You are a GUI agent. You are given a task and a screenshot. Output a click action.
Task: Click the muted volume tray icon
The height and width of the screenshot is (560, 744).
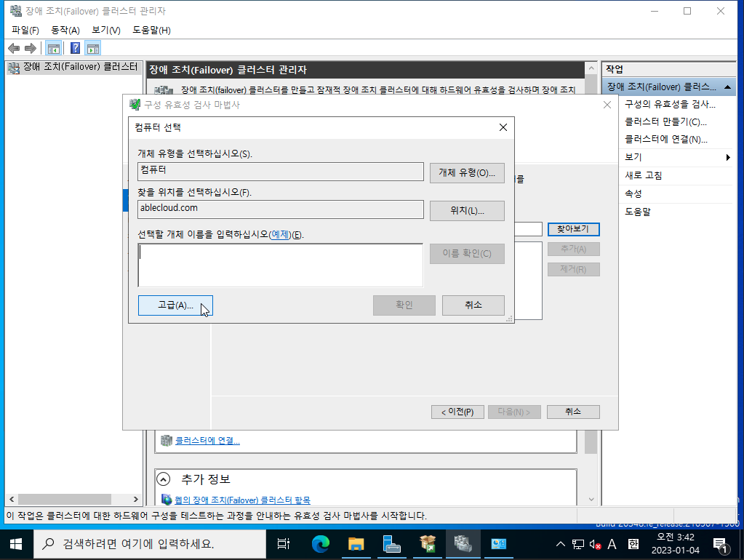click(595, 544)
